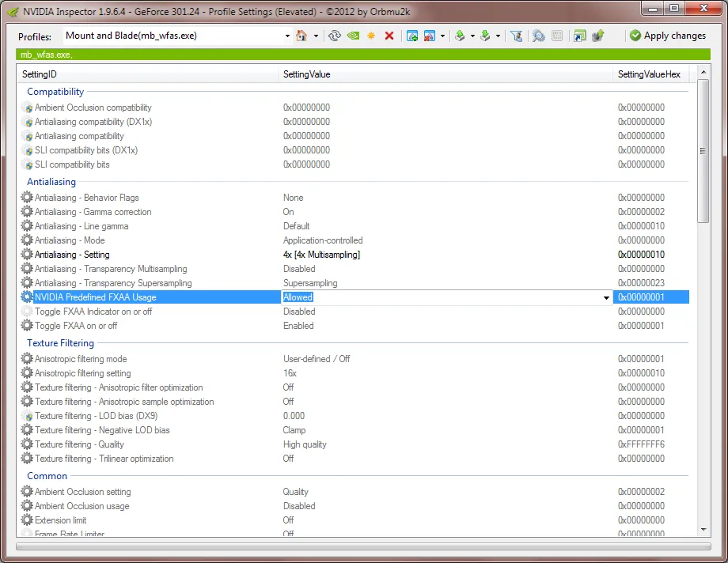Select Texture filtering - Quality row
Viewport: 728px width, 563px height.
click(x=355, y=444)
